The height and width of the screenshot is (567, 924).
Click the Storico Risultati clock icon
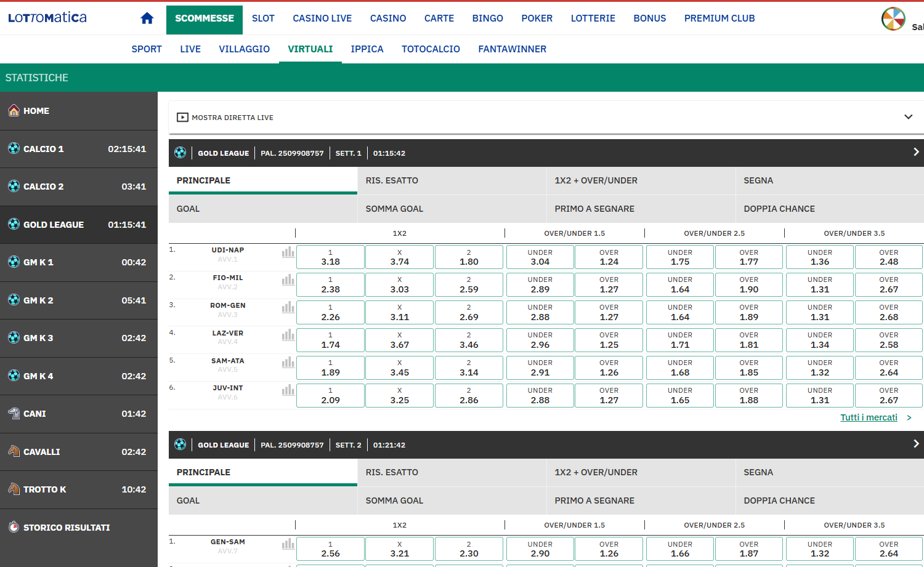tap(14, 527)
